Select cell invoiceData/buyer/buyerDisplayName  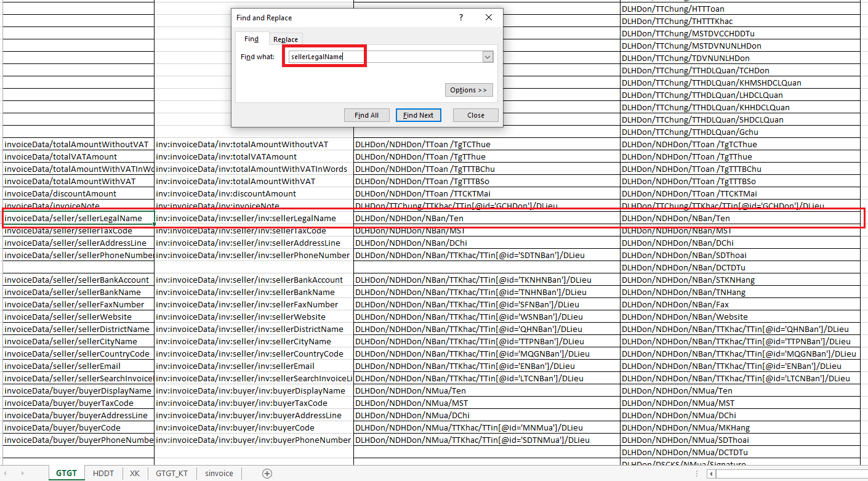click(78, 390)
